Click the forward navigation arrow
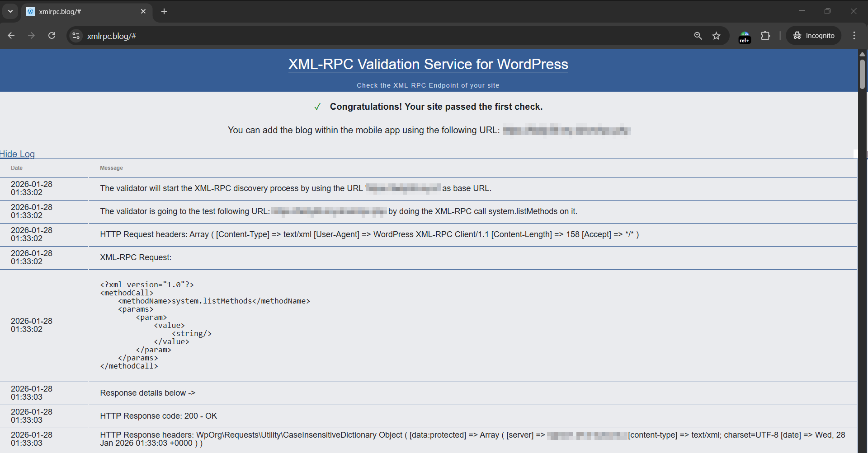868x453 pixels. coord(31,36)
